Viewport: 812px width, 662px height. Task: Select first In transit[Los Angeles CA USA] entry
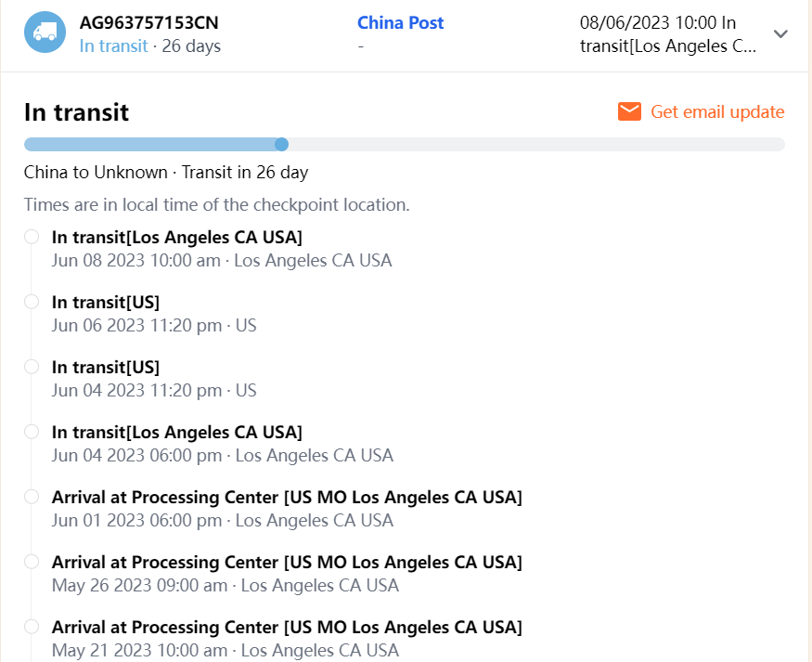pos(176,237)
